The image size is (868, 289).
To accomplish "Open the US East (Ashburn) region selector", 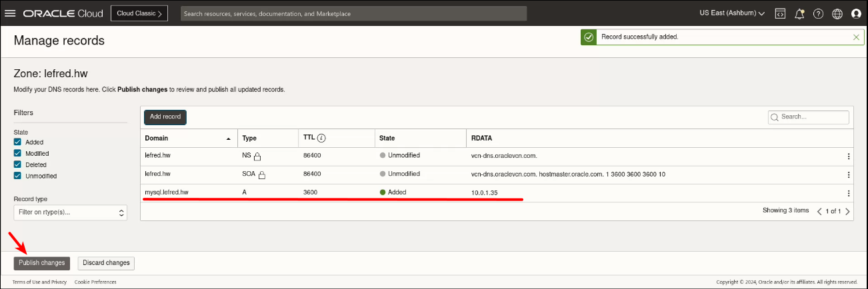I will coord(731,13).
